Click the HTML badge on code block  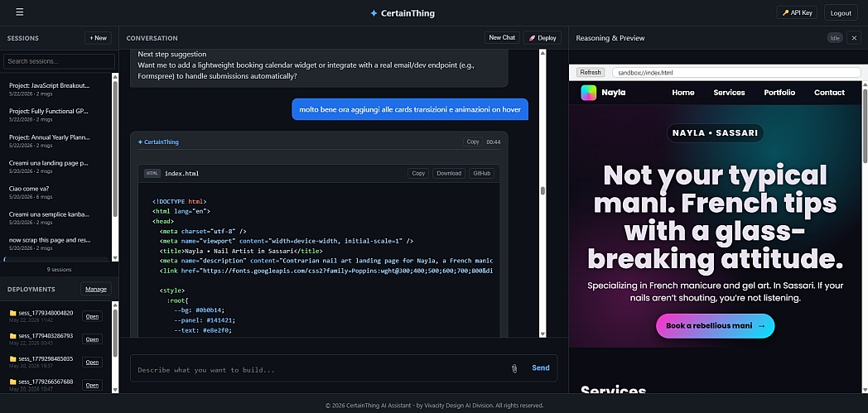tap(152, 173)
